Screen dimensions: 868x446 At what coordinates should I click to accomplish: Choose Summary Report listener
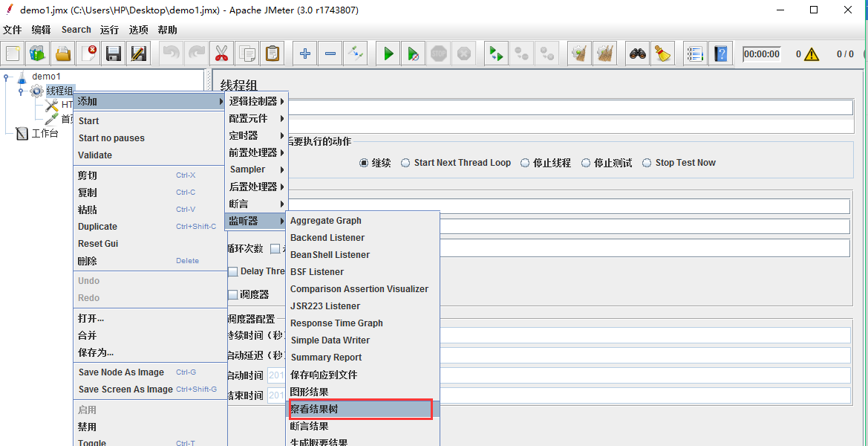(362, 358)
